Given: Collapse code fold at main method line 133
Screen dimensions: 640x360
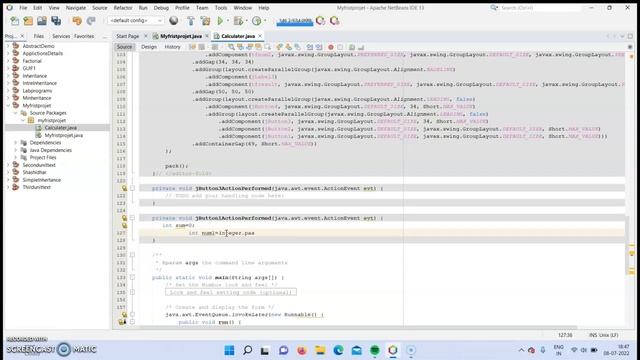Looking at the screenshot, I should 132,277.
